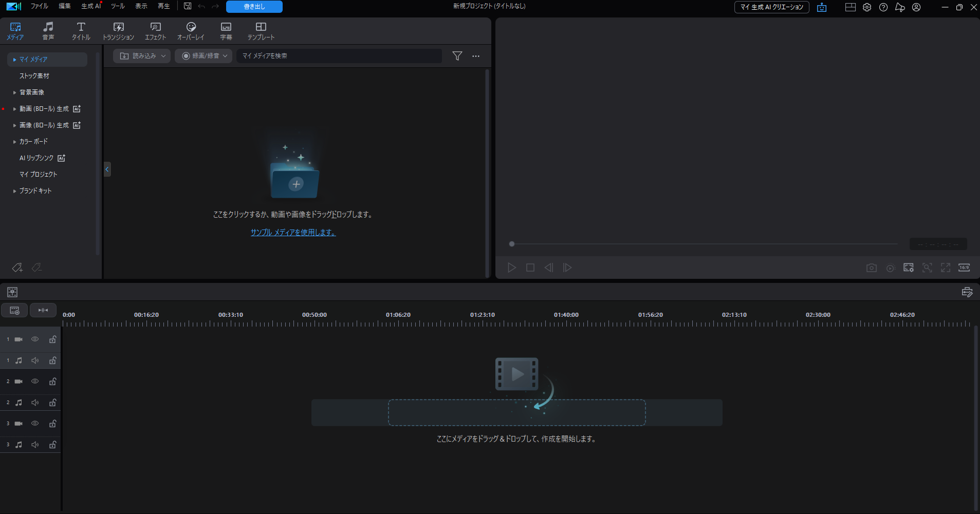The height and width of the screenshot is (514, 980).
Task: Click the save project floppy disk icon
Action: 188,6
